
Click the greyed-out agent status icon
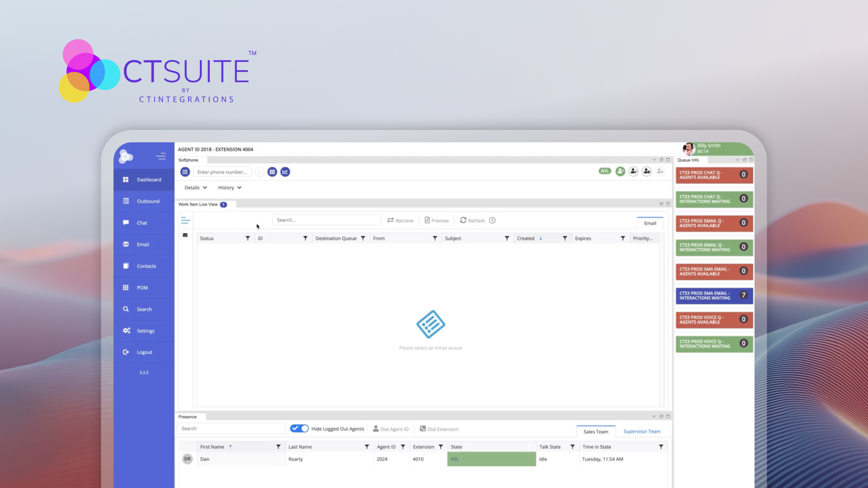click(660, 171)
